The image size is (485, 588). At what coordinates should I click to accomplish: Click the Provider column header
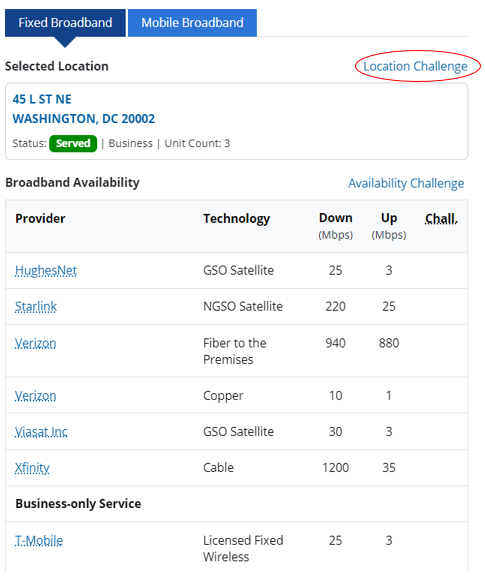(40, 219)
